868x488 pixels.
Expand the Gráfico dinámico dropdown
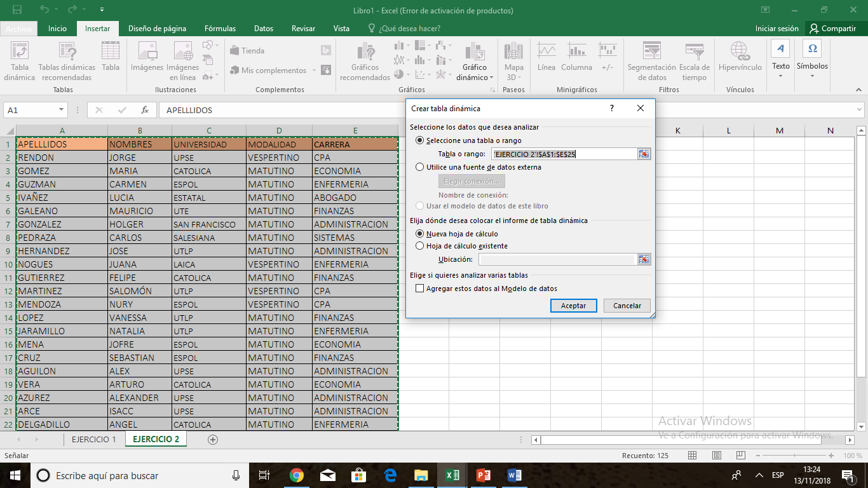click(x=491, y=78)
